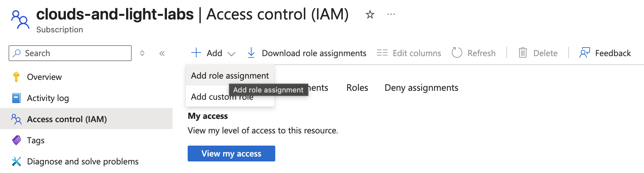Image resolution: width=644 pixels, height=173 pixels.
Task: Click the favorite star icon beside the title
Action: click(370, 15)
